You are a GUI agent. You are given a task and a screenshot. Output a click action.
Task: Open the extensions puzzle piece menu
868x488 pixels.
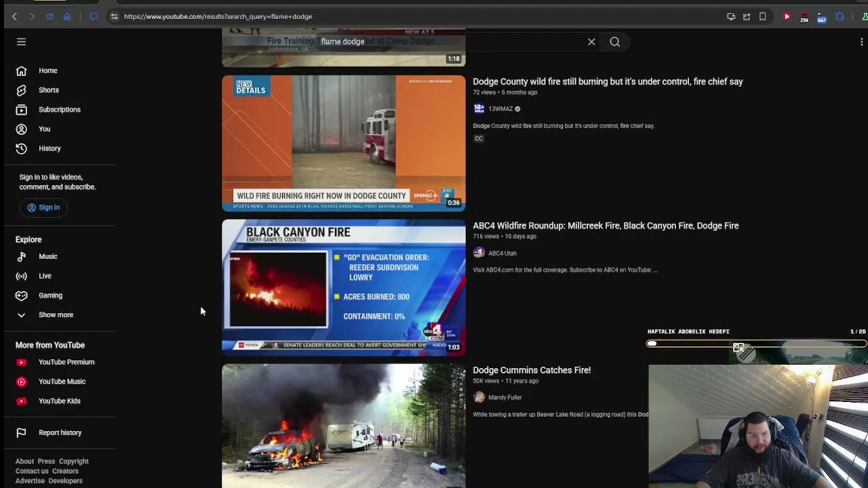point(840,16)
